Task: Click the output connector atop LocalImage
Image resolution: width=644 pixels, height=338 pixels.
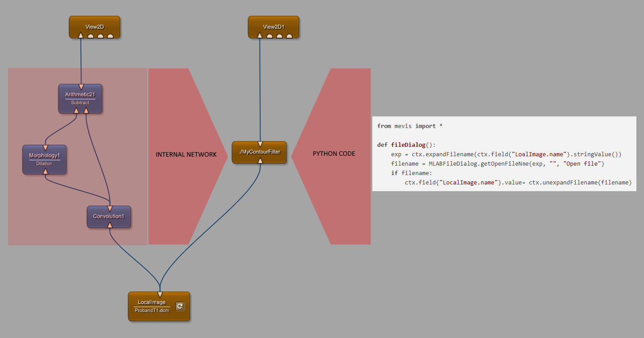Action: click(160, 295)
